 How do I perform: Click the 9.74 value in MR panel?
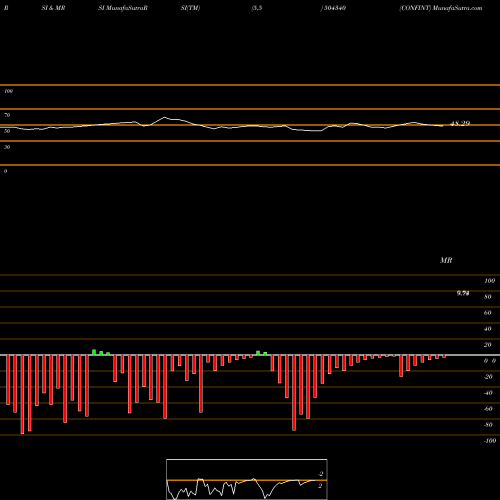(463, 293)
